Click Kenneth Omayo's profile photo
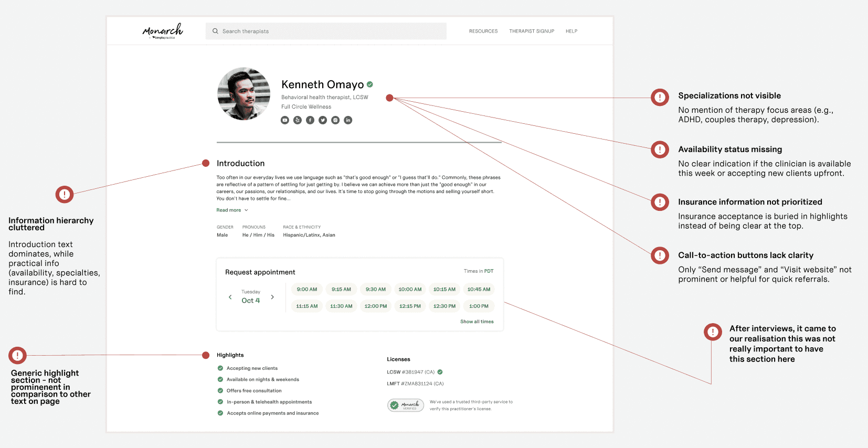868x448 pixels. [244, 93]
